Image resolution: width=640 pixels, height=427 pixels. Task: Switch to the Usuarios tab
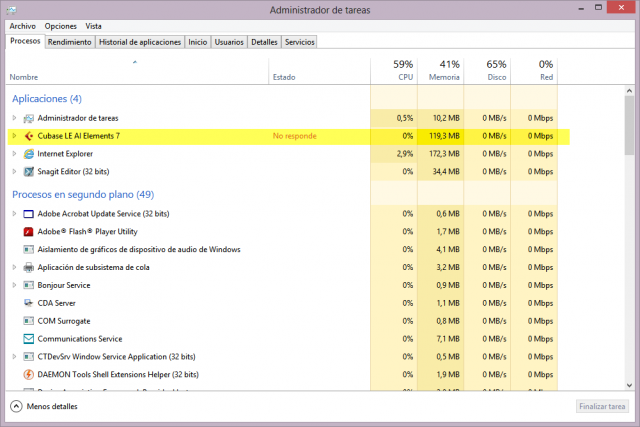tap(229, 42)
